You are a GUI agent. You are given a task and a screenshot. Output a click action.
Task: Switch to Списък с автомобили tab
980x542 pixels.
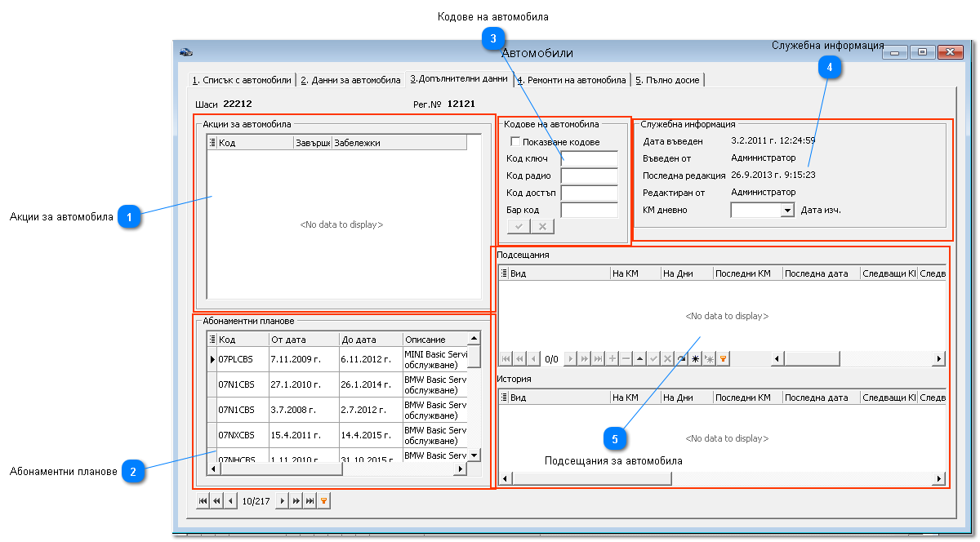tap(241, 80)
